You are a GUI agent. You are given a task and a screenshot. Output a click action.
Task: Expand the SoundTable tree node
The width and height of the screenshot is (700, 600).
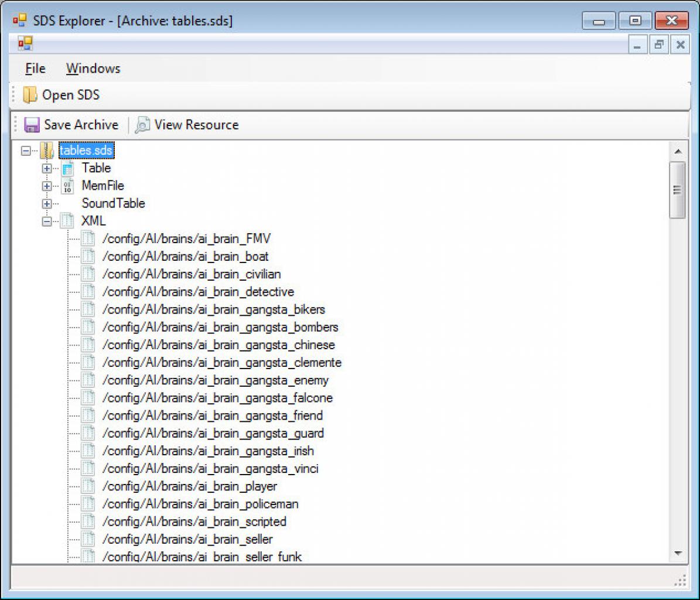point(46,203)
